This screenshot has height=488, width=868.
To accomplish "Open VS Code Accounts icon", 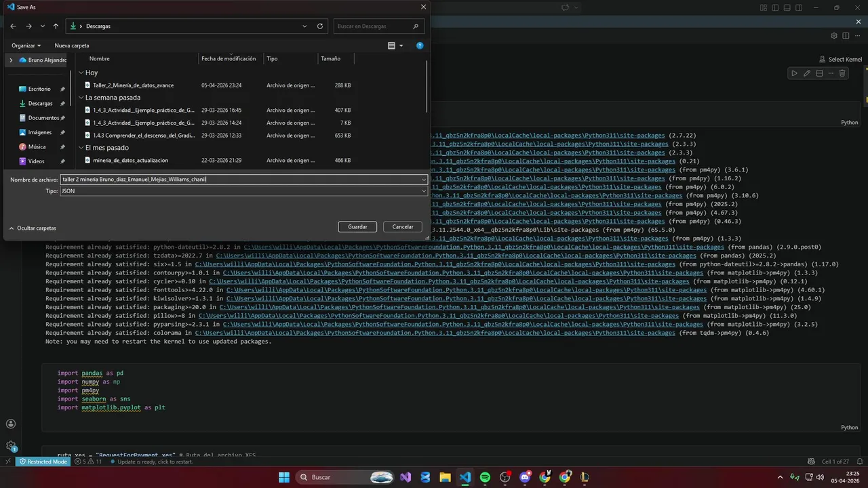I will click(x=11, y=424).
